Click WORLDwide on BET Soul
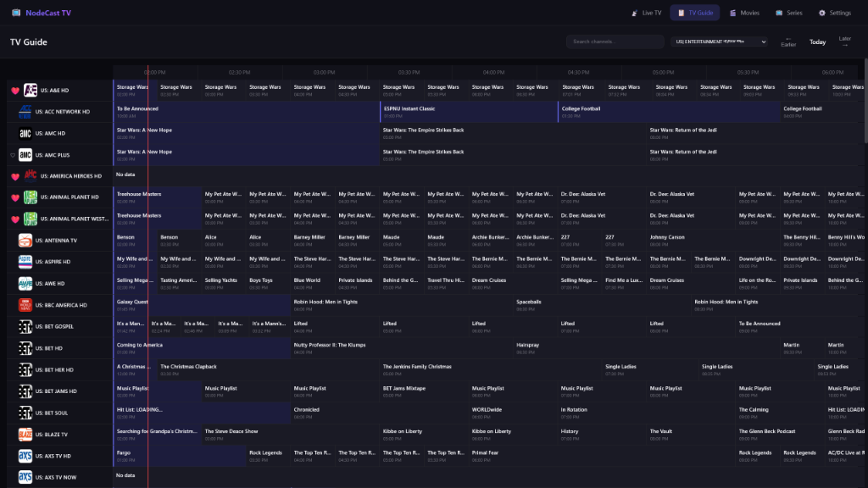Image resolution: width=868 pixels, height=488 pixels. pos(513,413)
